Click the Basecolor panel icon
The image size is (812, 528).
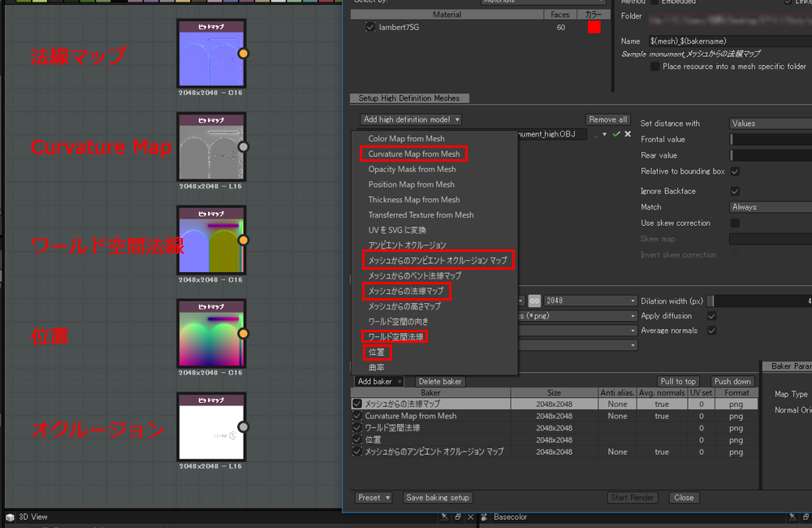(484, 517)
